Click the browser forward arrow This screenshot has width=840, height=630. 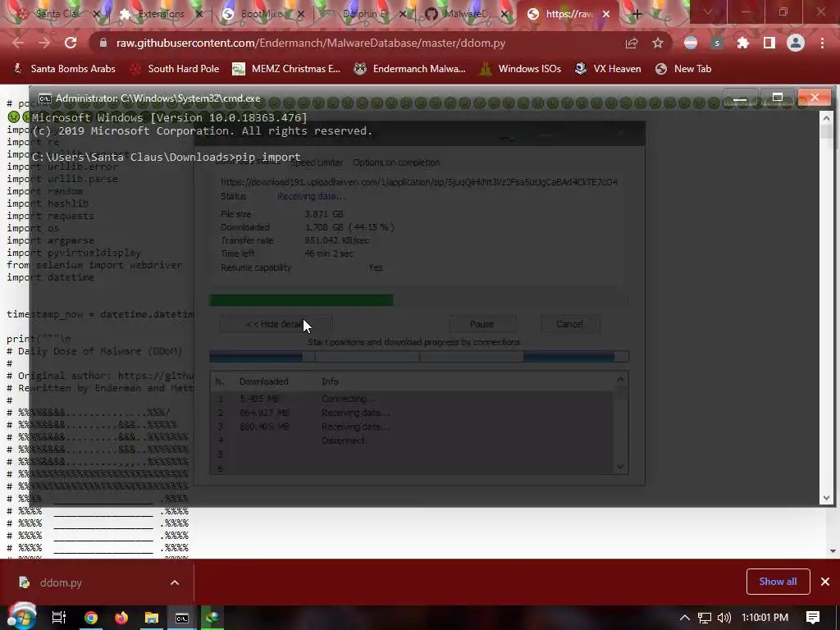(44, 43)
